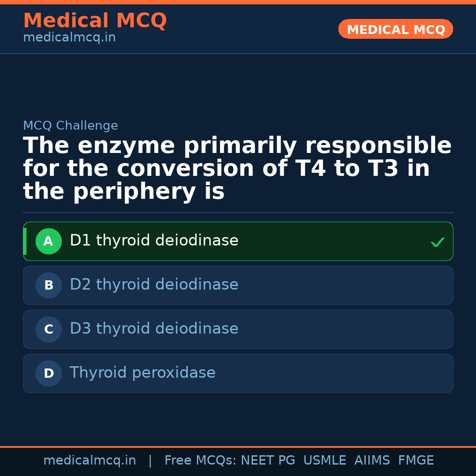Click the T4 to T3 question heading
The height and width of the screenshot is (476, 476).
237,169
